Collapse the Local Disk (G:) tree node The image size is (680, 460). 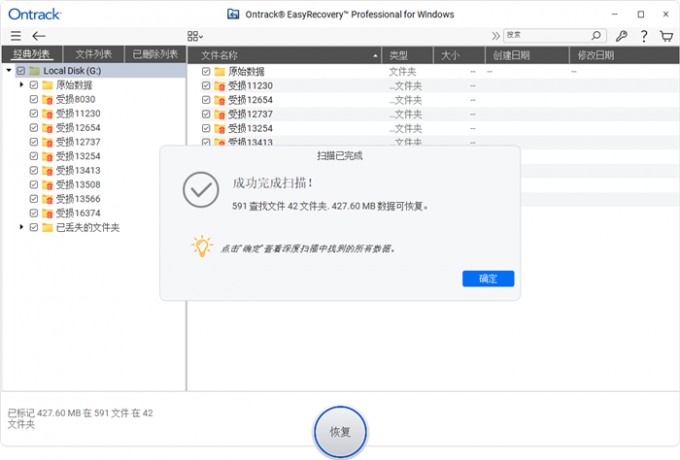point(9,70)
